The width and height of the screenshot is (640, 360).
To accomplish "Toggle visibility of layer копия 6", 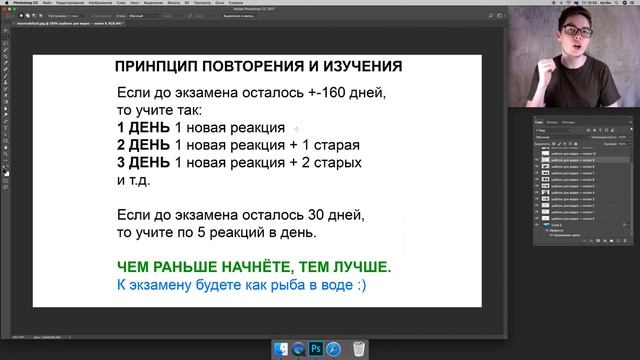I will pos(537,180).
